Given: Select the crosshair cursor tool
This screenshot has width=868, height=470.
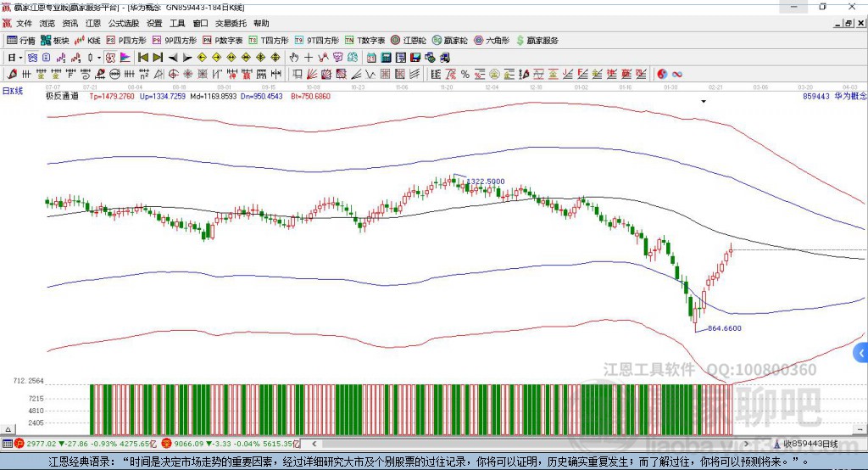Looking at the screenshot, I should tap(309, 58).
